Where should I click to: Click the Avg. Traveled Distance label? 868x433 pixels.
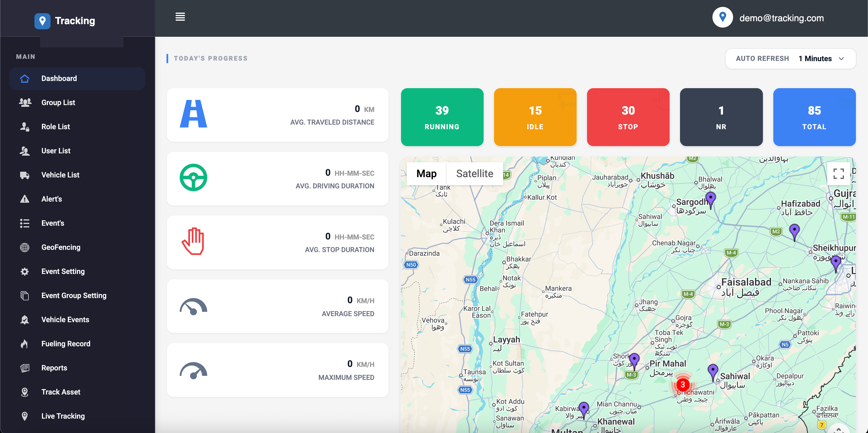click(332, 122)
